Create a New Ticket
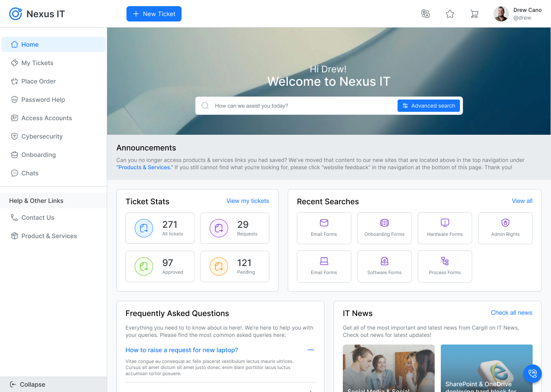The height and width of the screenshot is (392, 551). pos(154,14)
